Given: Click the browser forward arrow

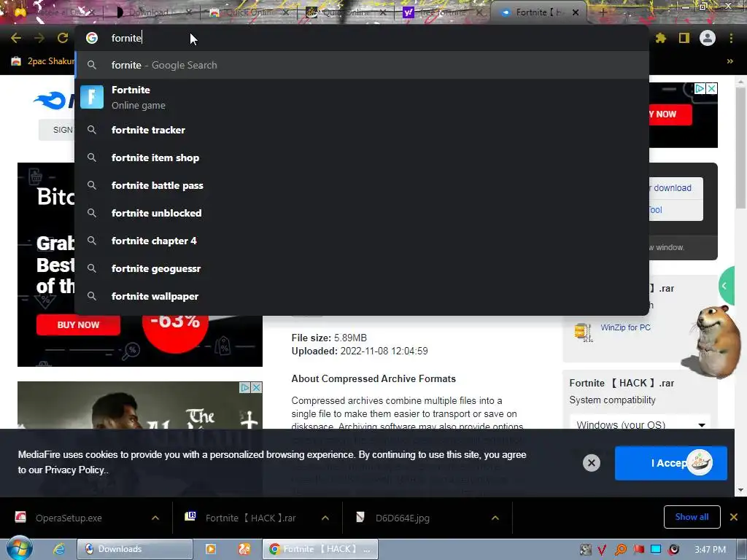Looking at the screenshot, I should tap(39, 38).
